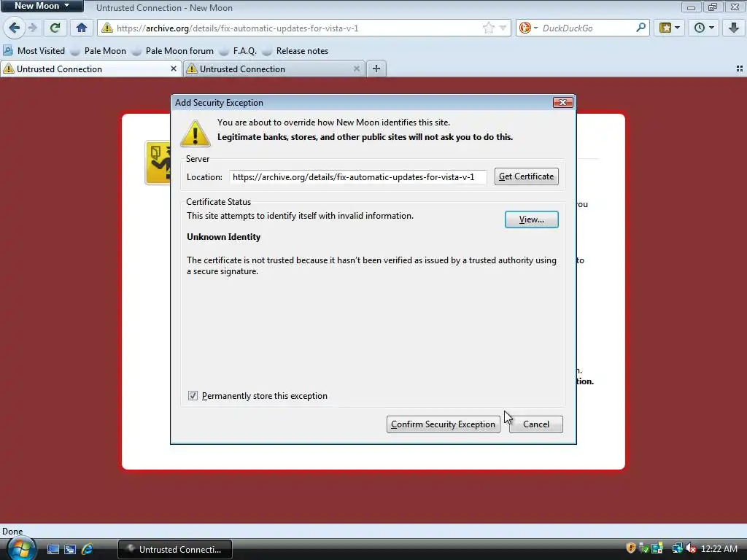Click the search magnifier icon

640,28
